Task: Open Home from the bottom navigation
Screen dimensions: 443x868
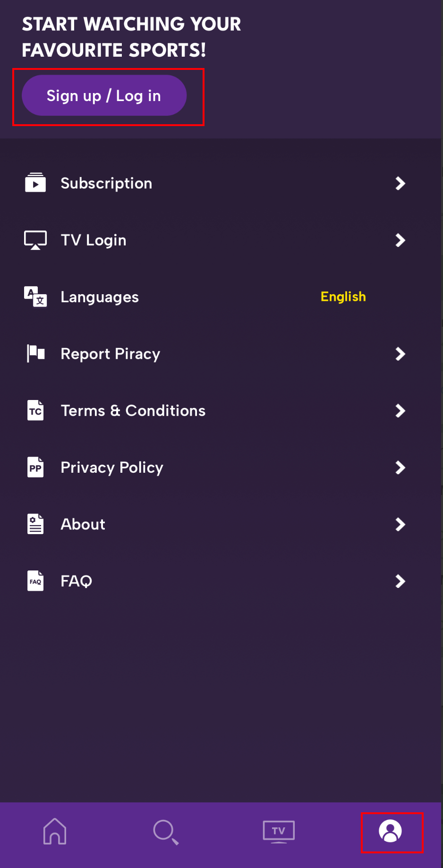Action: pos(55,831)
